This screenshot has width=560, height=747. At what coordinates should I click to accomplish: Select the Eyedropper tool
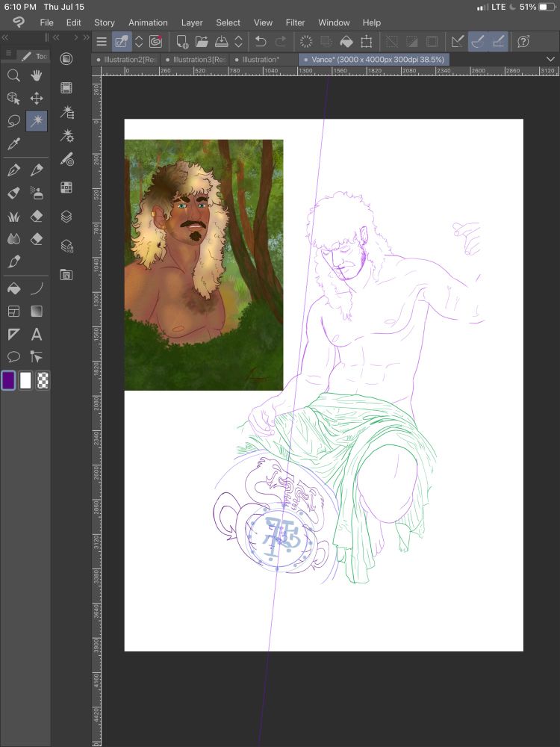pos(13,143)
